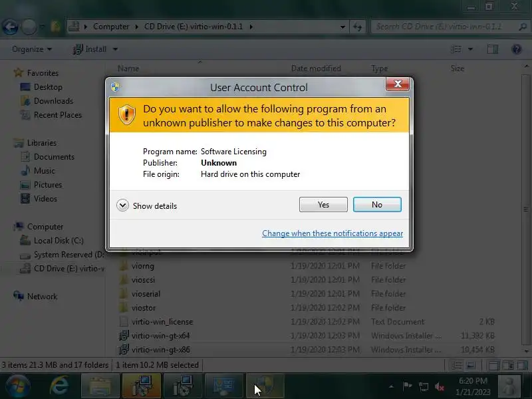This screenshot has height=399, width=532.
Task: Open the Windows Start button
Action: [x=18, y=386]
